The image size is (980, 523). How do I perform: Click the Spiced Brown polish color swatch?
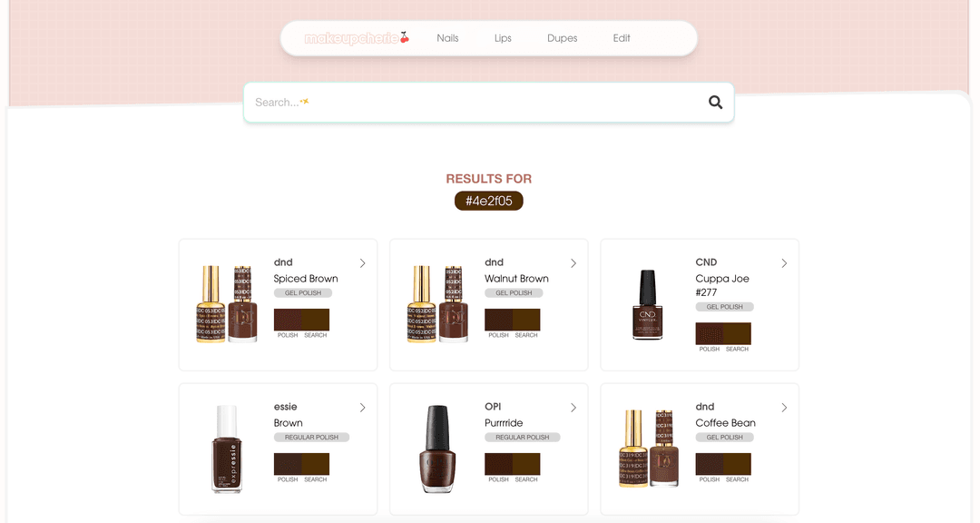pyautogui.click(x=288, y=320)
